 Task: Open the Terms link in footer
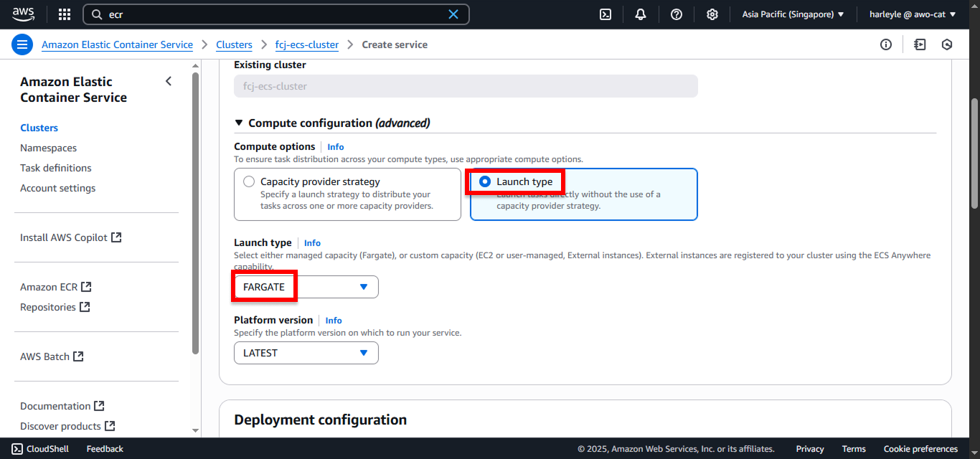[x=854, y=449]
